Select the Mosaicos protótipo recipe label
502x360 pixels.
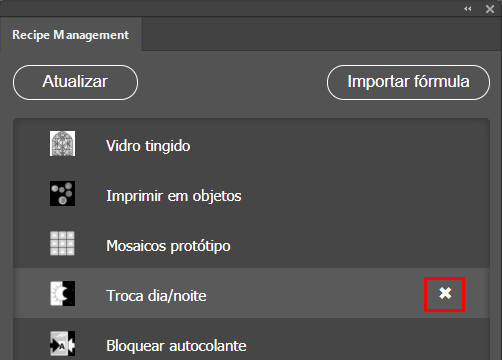pos(168,246)
